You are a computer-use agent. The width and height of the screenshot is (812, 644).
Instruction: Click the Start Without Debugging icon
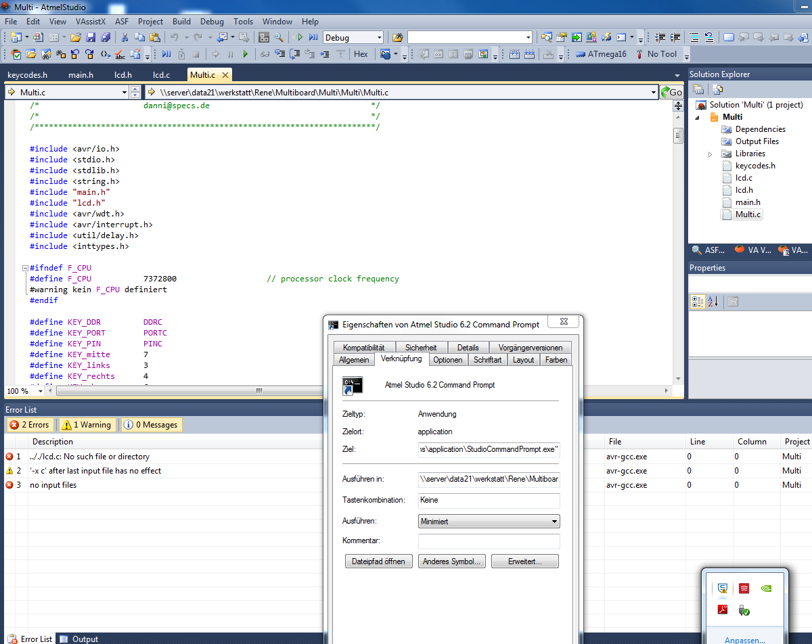[298, 37]
